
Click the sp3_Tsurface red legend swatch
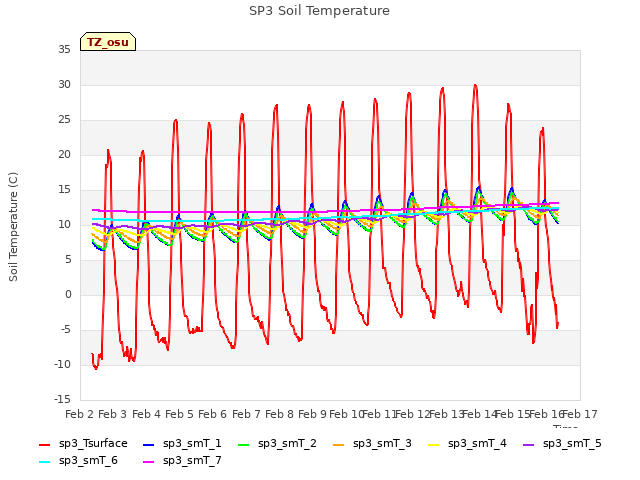44,444
